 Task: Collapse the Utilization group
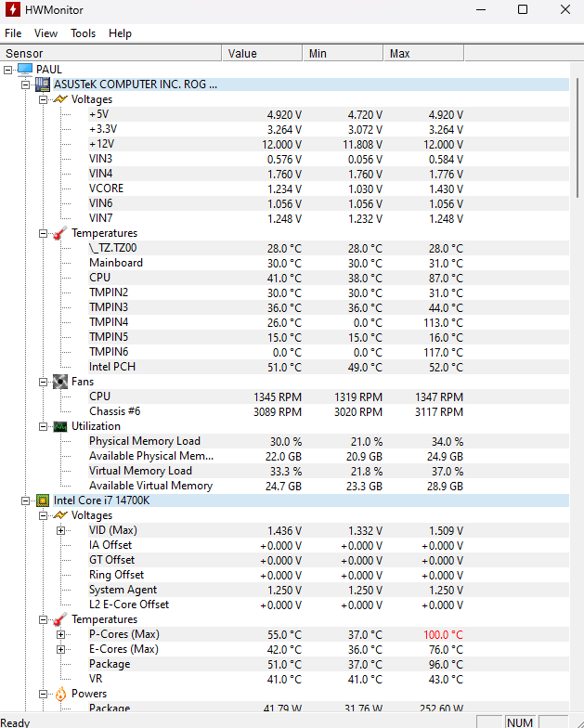tap(43, 426)
